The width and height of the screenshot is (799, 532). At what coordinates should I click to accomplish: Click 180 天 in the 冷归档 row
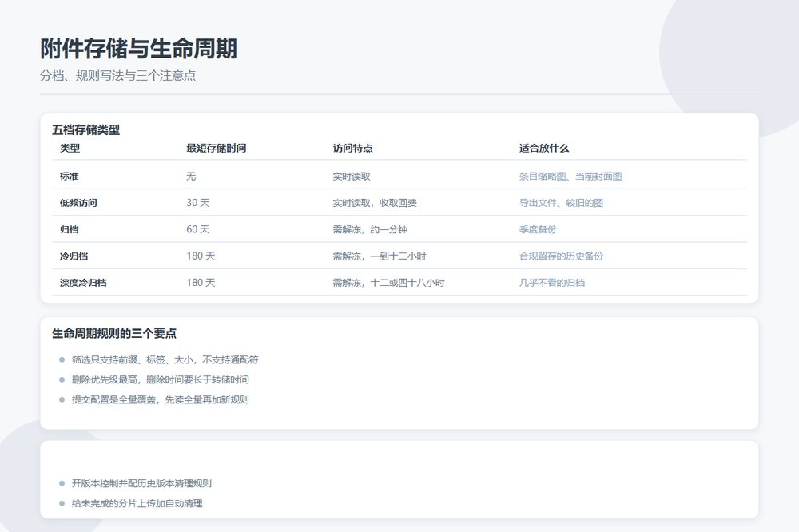point(201,256)
